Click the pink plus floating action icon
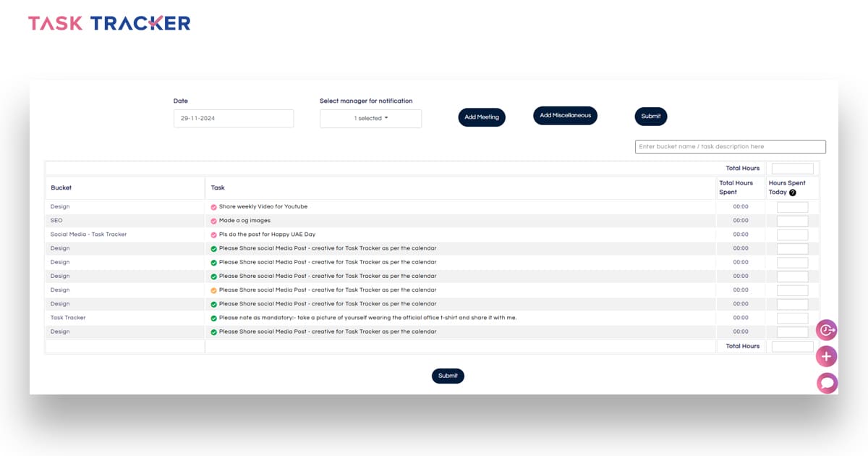The image size is (868, 456). 827,356
